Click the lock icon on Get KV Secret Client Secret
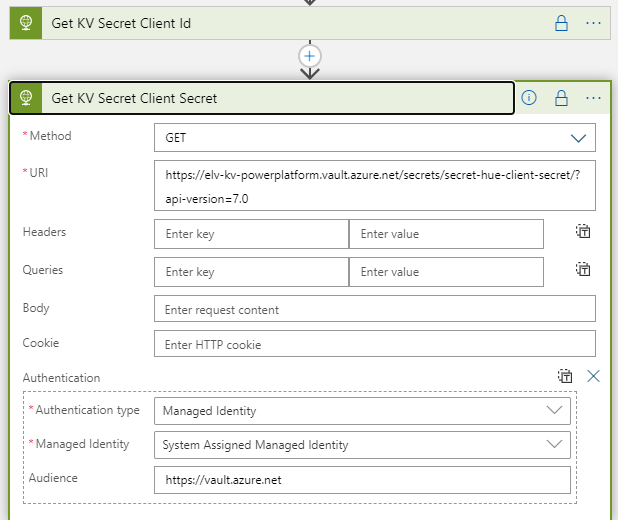This screenshot has height=520, width=618. 561,98
